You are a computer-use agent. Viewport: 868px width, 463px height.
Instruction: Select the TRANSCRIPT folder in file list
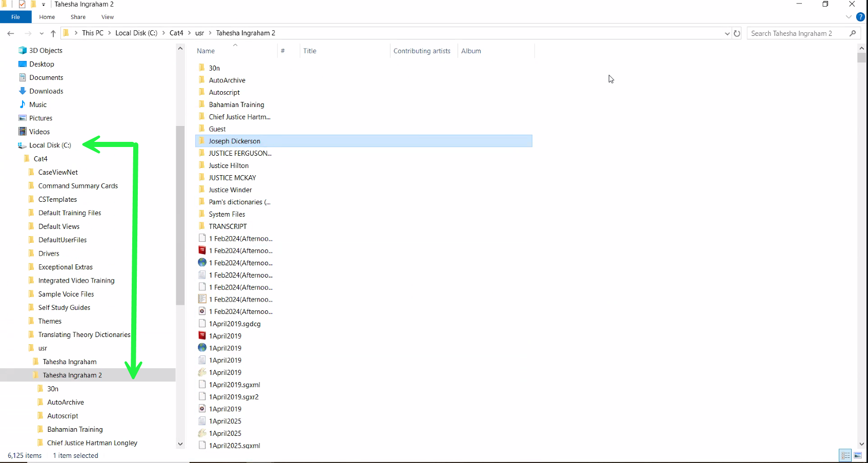[x=228, y=226]
